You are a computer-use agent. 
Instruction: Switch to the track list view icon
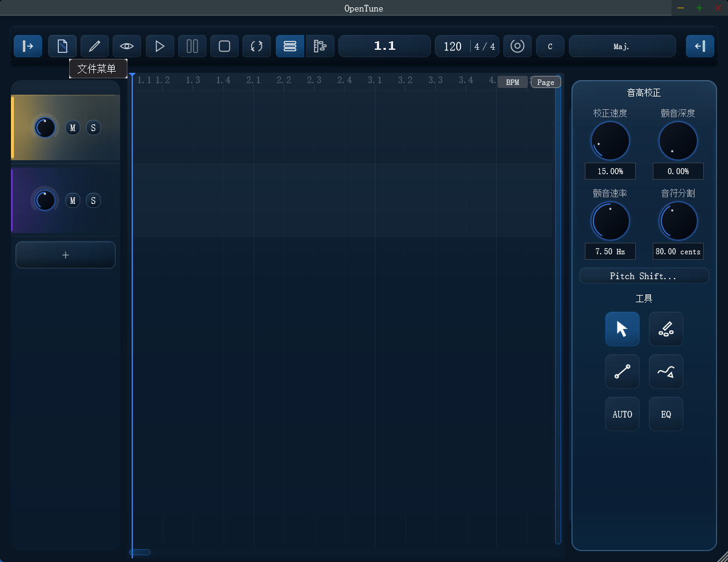tap(290, 46)
